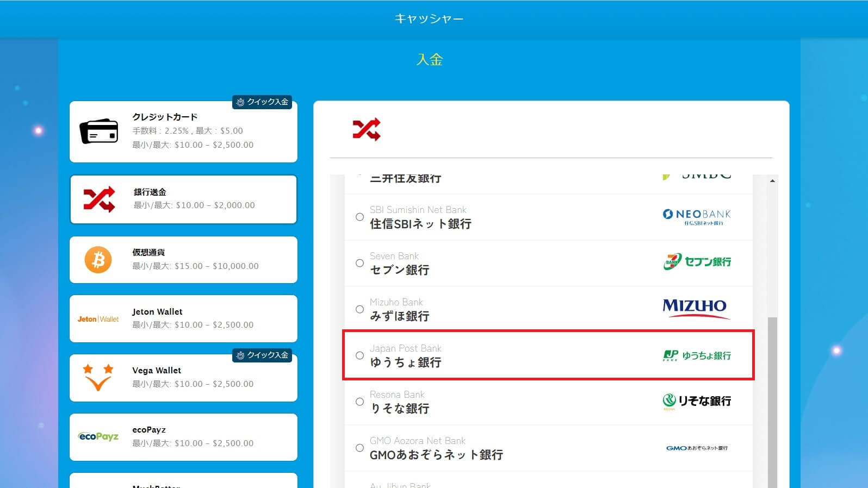Click the quick deposit badge on credit card
This screenshot has height=488, width=868.
pyautogui.click(x=262, y=102)
